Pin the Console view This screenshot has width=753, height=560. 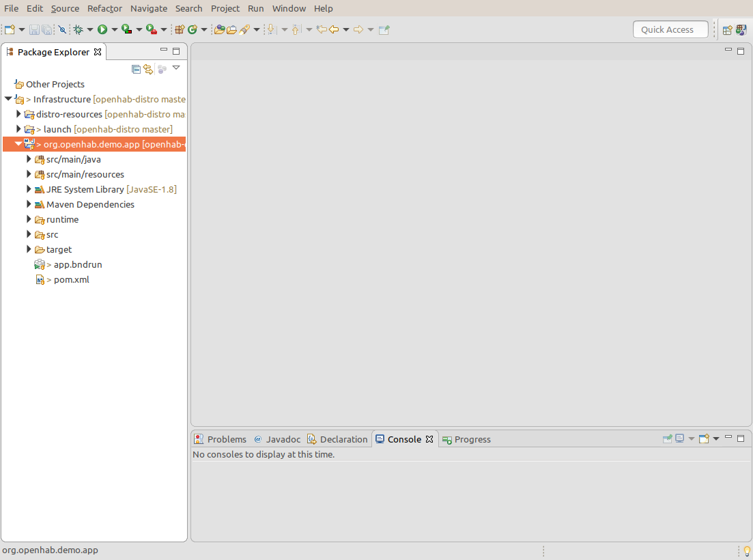click(667, 438)
